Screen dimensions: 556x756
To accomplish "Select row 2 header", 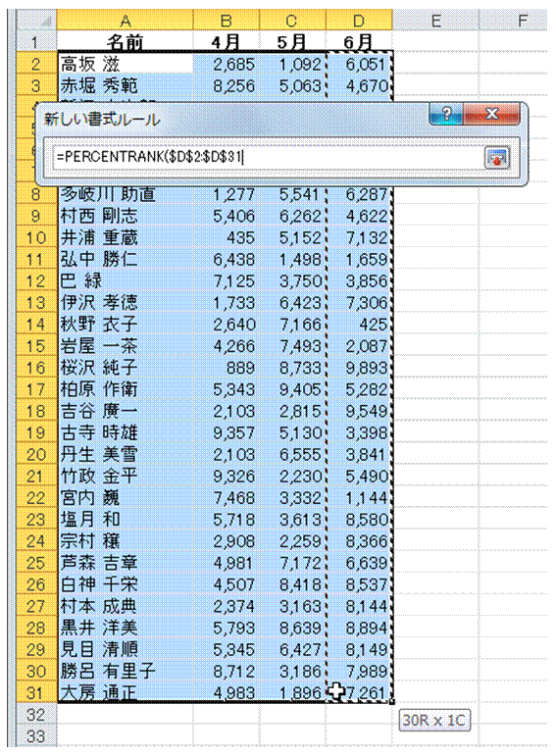I will click(x=36, y=64).
